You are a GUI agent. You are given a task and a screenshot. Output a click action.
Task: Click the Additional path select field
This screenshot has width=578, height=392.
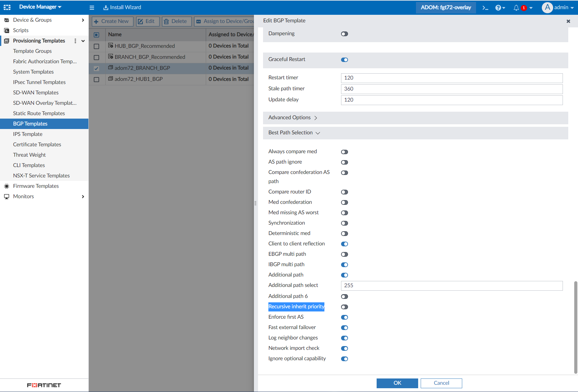click(452, 286)
